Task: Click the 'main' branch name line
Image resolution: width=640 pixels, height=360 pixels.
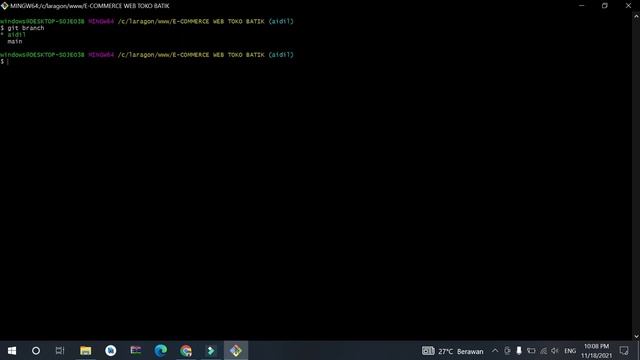Action: click(x=15, y=42)
